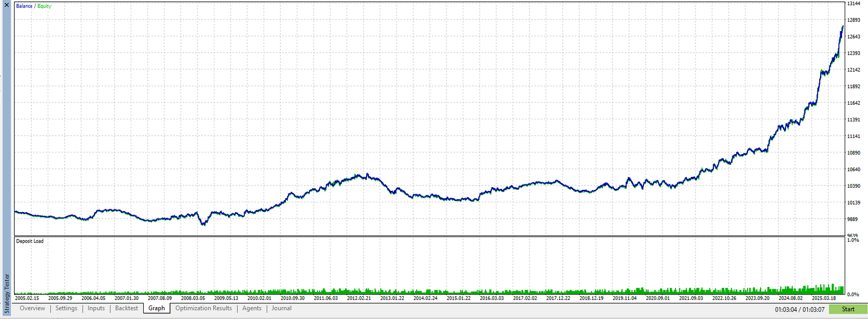Viewport: 868px width, 319px height.
Task: Select the Backtest tab
Action: (126, 308)
